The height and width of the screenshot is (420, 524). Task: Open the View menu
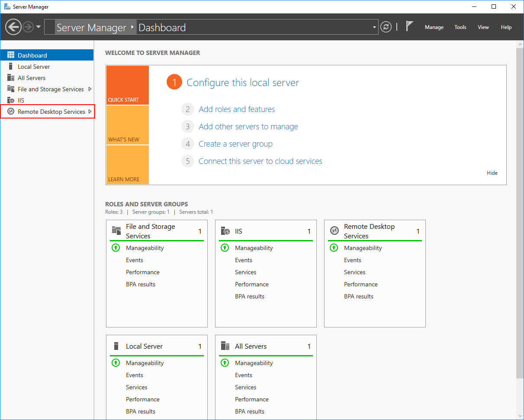point(483,27)
